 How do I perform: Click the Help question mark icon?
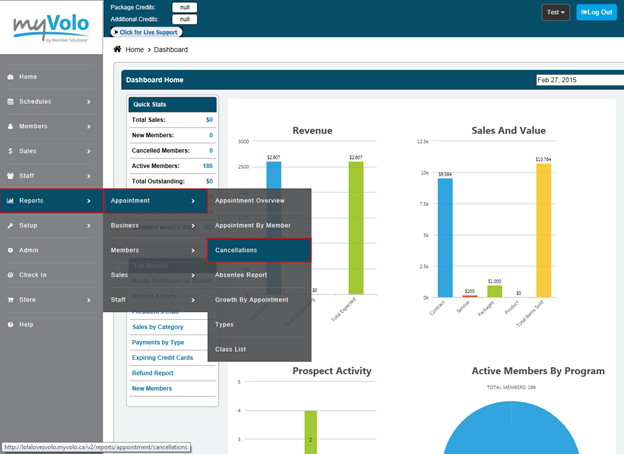click(10, 324)
